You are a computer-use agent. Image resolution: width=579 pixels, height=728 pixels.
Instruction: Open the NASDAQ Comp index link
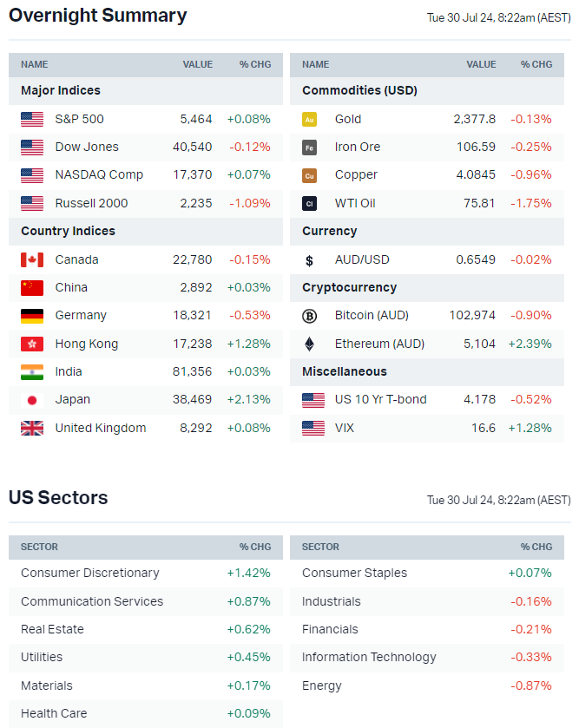(99, 174)
